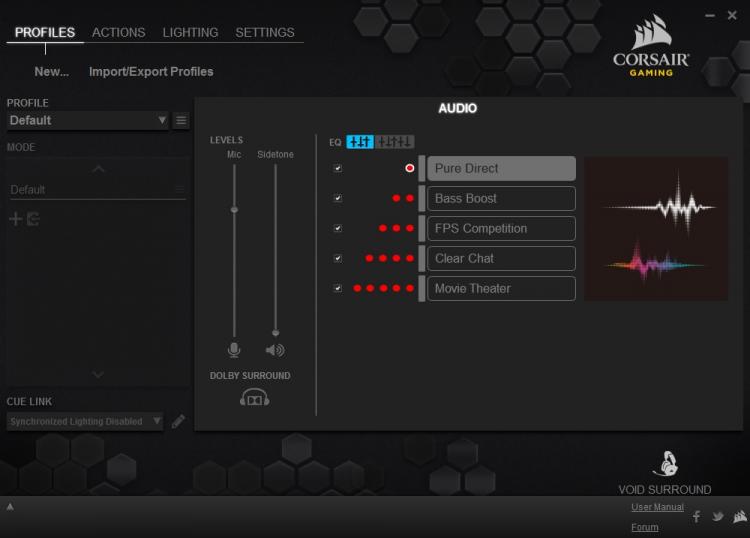Select the blue three-band EQ view icon
750x538 pixels.
[360, 142]
